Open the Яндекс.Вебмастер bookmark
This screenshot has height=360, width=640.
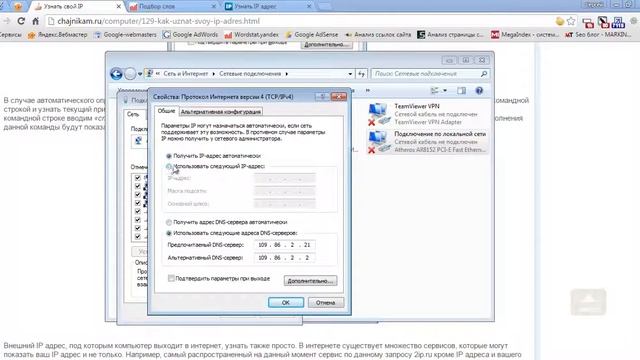tap(58, 35)
